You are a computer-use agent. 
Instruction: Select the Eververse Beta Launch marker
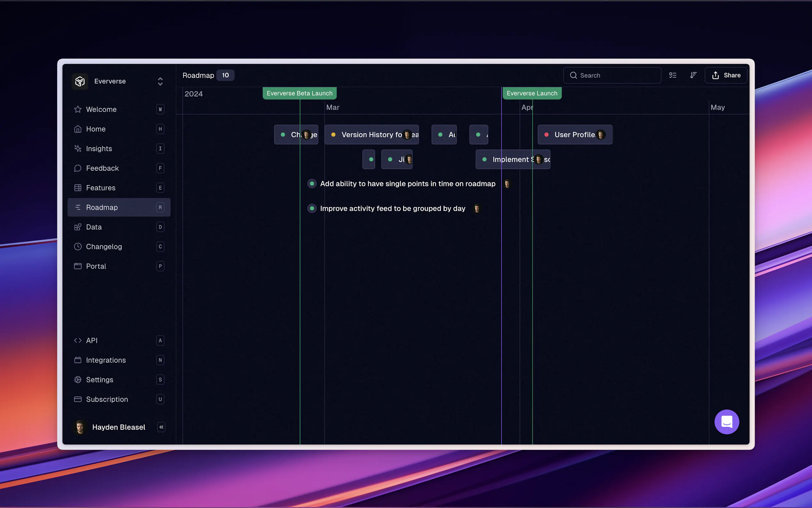click(300, 93)
